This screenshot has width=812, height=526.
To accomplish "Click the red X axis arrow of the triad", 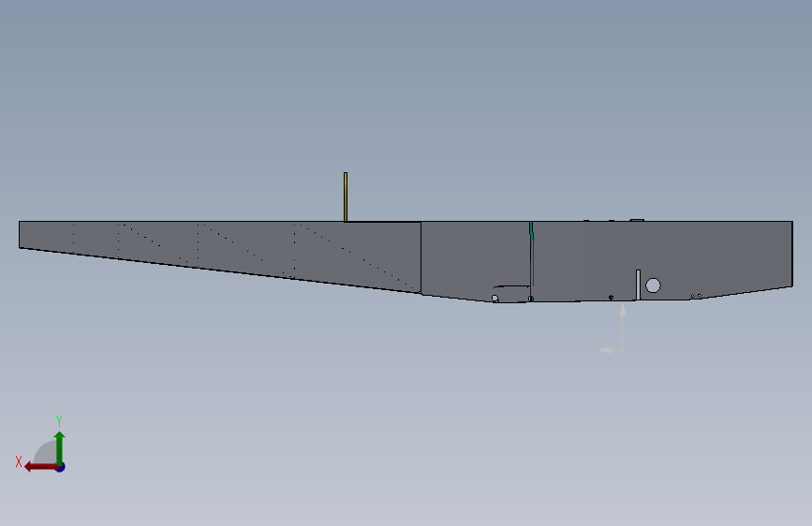I will point(40,467).
